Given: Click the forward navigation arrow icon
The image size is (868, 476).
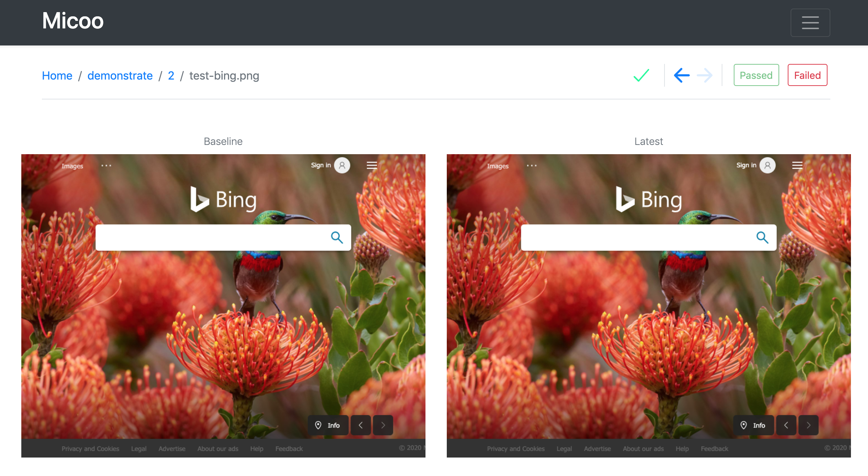Looking at the screenshot, I should [x=705, y=75].
